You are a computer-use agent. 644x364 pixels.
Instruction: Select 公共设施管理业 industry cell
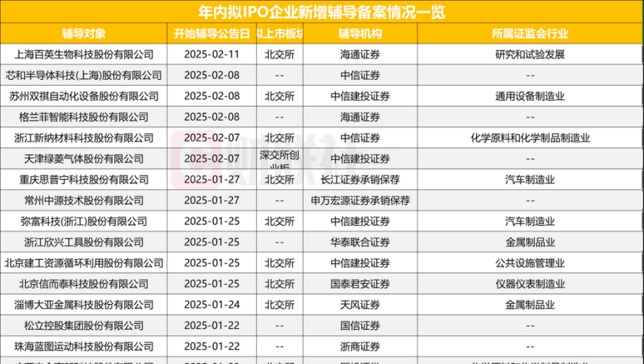pos(530,263)
